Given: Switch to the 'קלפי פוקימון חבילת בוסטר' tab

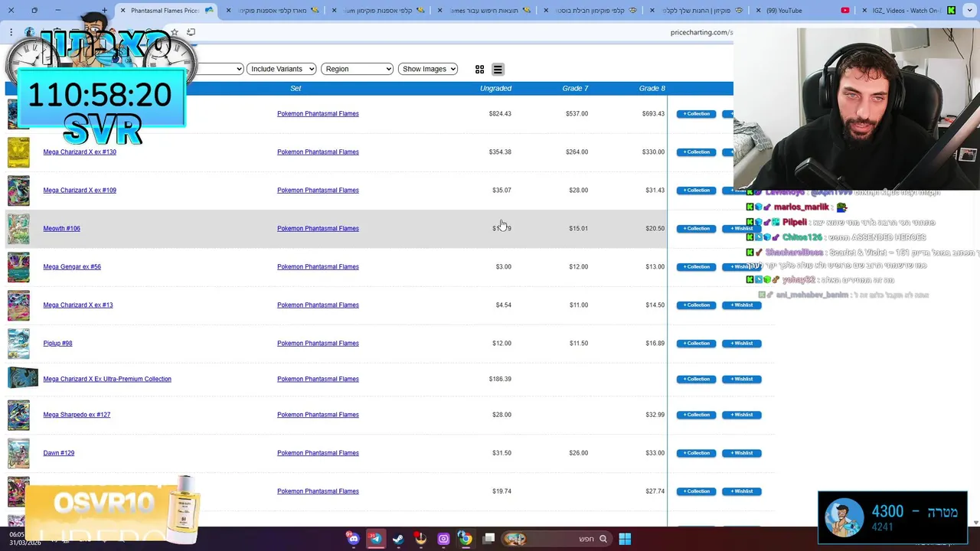Looking at the screenshot, I should [x=590, y=11].
